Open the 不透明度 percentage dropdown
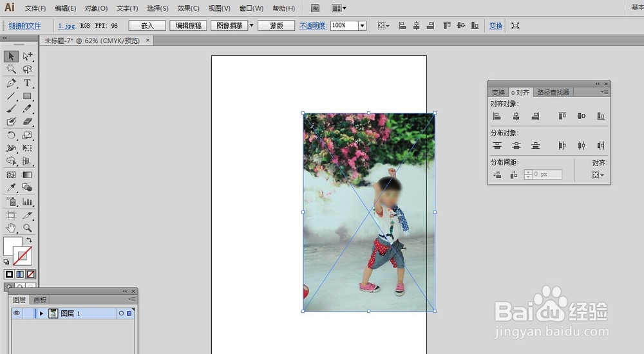This screenshot has width=644, height=354. (x=362, y=26)
